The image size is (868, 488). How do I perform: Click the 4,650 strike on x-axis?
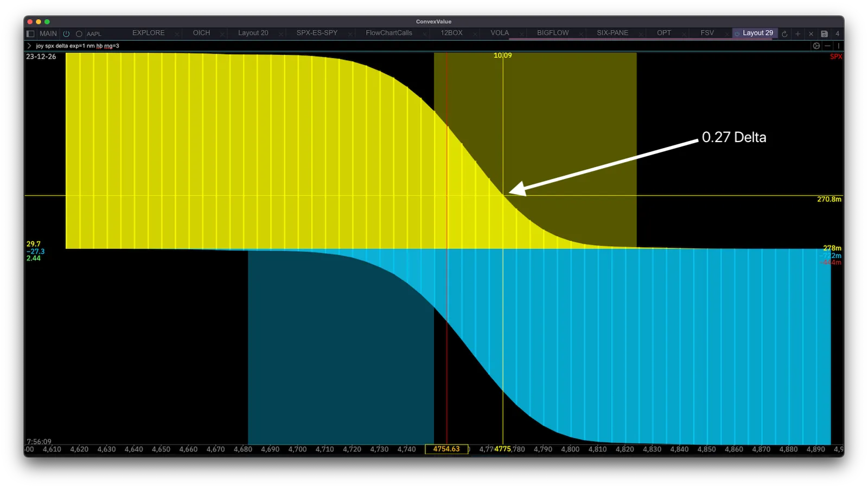[161, 449]
